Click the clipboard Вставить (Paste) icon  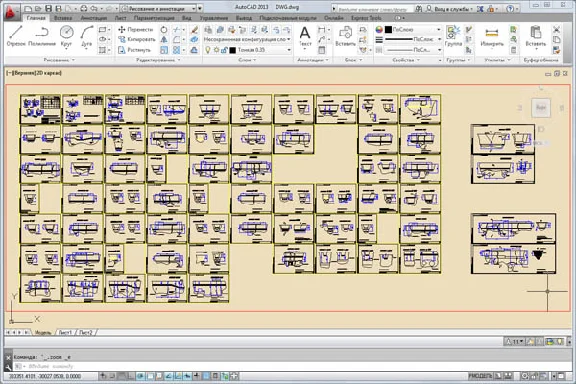point(536,36)
